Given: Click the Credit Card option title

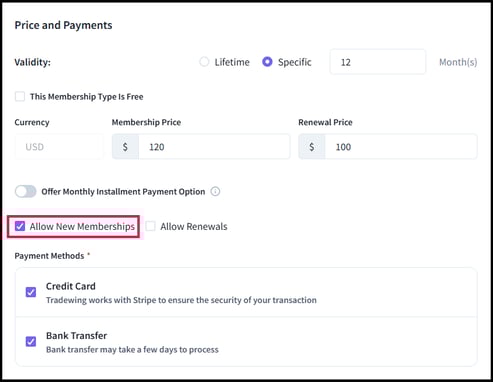Looking at the screenshot, I should pyautogui.click(x=71, y=286).
